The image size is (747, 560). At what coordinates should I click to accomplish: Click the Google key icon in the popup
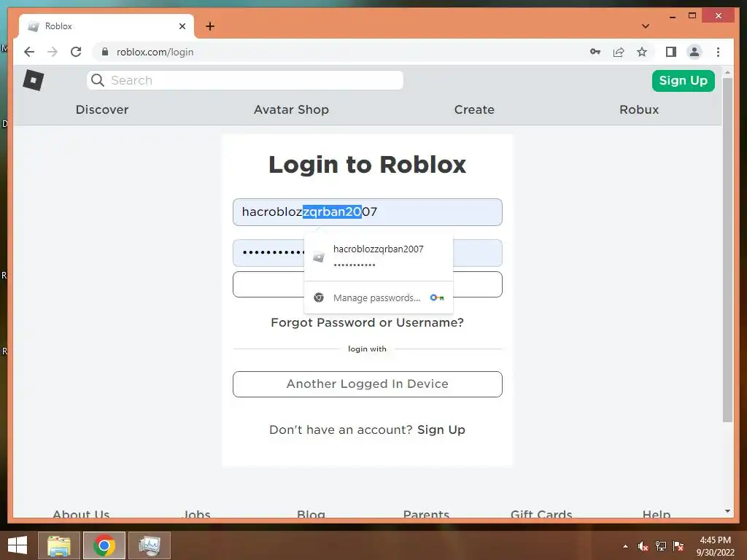437,297
